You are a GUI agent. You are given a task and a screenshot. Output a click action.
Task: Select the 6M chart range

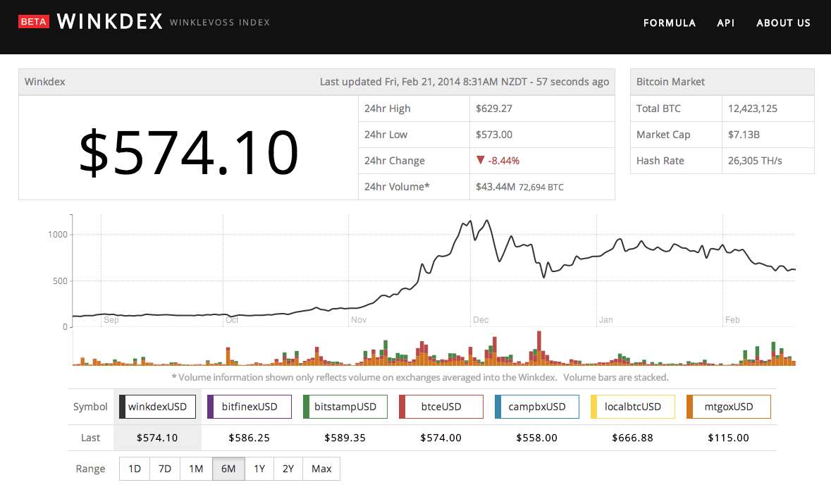pyautogui.click(x=228, y=469)
